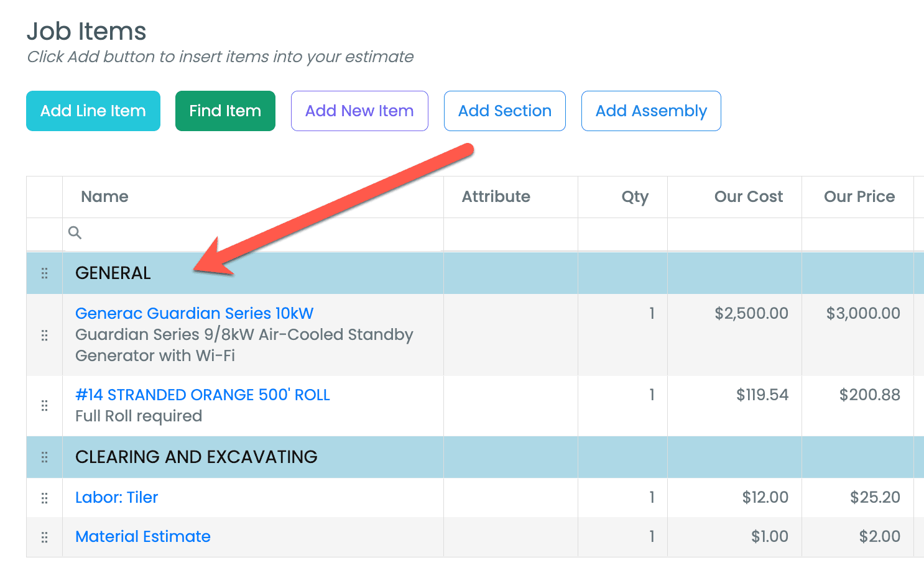Sort by the Name column header

pyautogui.click(x=104, y=197)
